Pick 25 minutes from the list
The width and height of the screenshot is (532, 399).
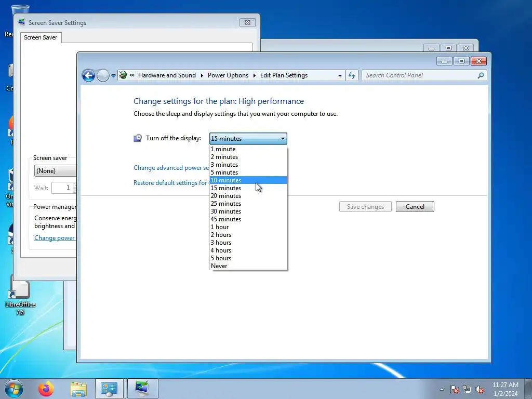[248, 204]
